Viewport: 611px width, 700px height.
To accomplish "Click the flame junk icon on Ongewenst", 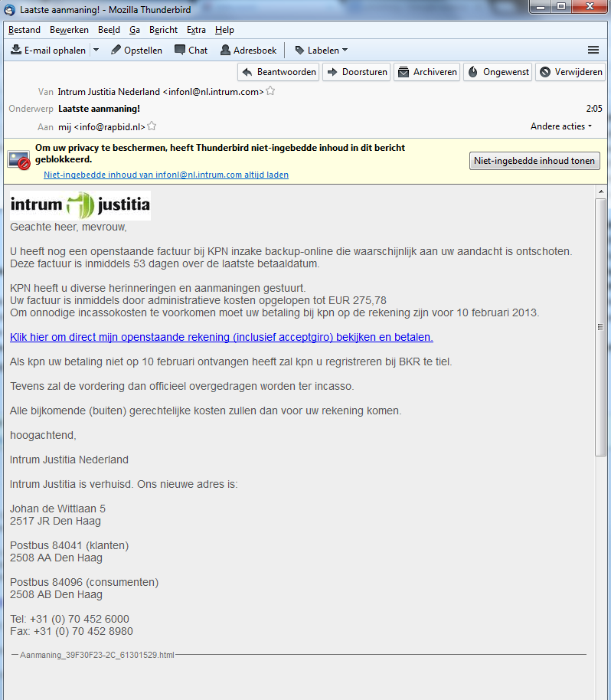I will tap(473, 71).
